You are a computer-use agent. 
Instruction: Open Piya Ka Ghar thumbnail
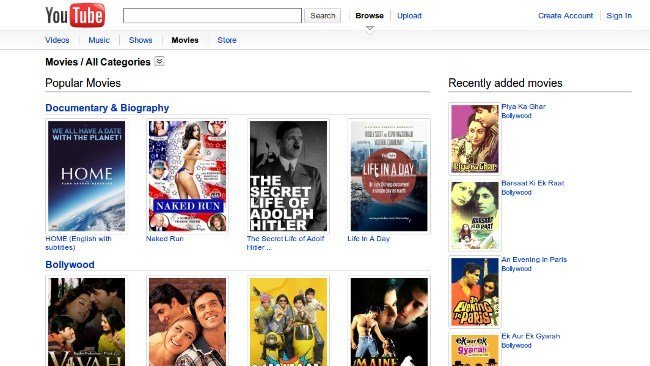(475, 139)
